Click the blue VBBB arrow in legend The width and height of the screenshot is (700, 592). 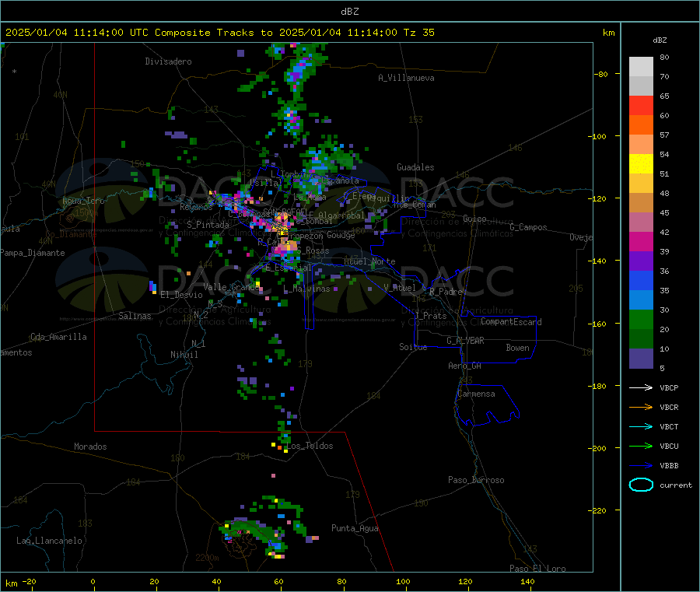pyautogui.click(x=641, y=466)
